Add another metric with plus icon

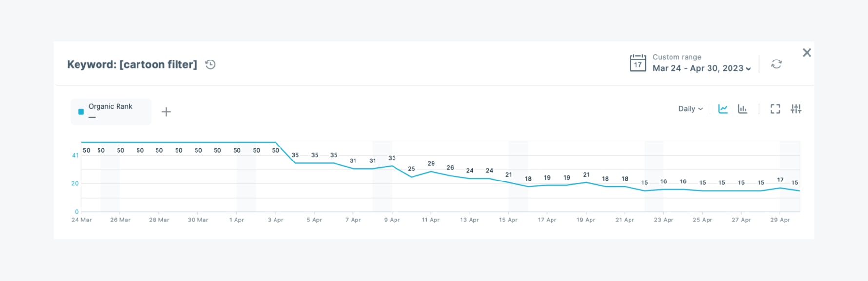[x=166, y=112]
